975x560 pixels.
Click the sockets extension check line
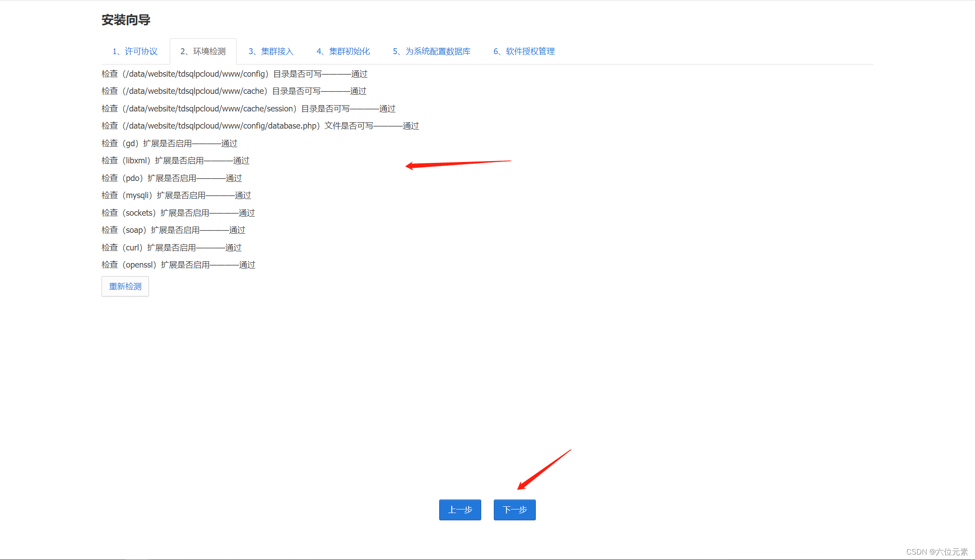[x=178, y=213]
